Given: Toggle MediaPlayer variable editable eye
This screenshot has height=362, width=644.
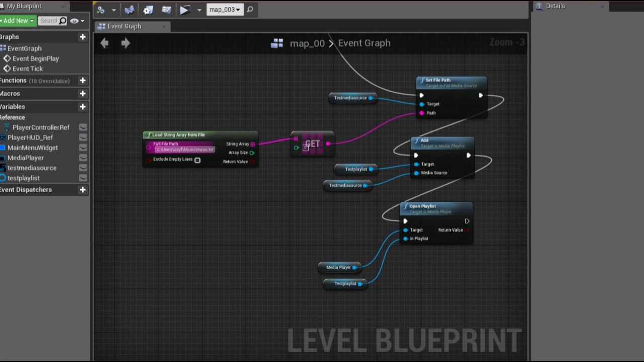Looking at the screenshot, I should pyautogui.click(x=83, y=158).
